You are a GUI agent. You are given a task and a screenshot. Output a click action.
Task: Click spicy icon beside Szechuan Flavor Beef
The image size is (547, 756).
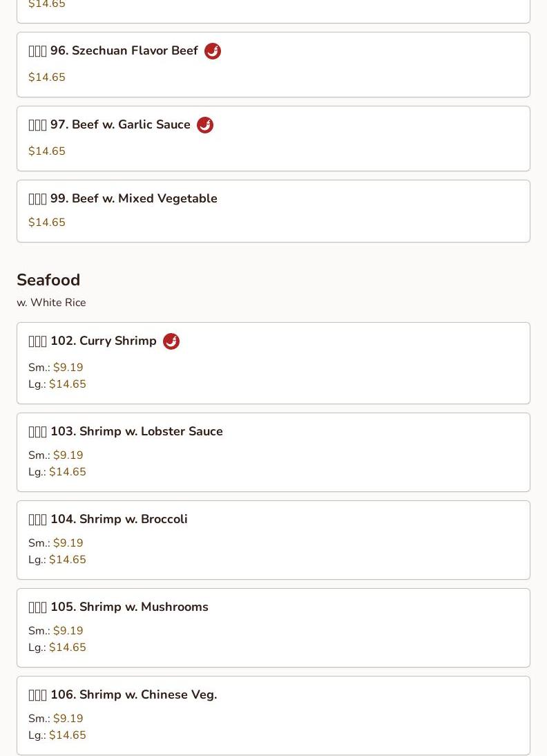213,51
